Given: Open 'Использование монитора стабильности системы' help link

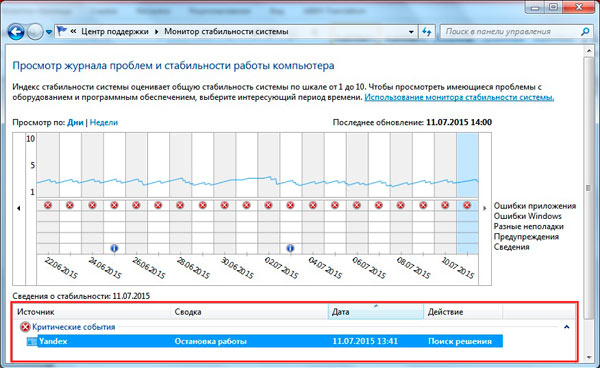Looking at the screenshot, I should [x=459, y=97].
